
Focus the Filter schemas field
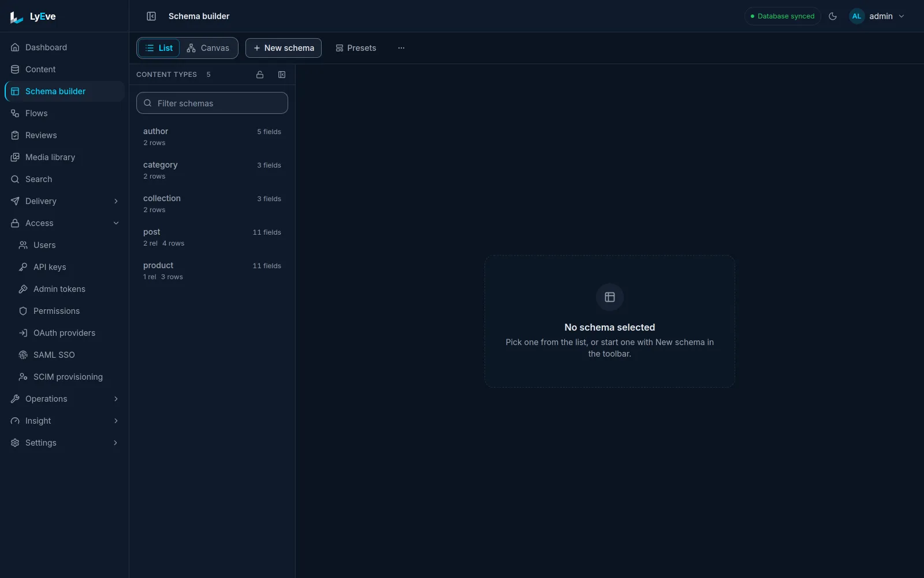(x=212, y=103)
